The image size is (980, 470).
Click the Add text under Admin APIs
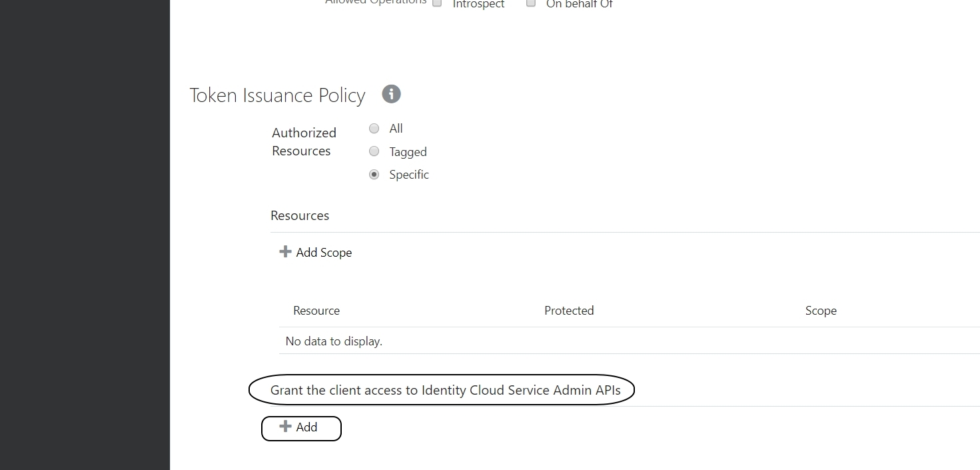pyautogui.click(x=306, y=427)
